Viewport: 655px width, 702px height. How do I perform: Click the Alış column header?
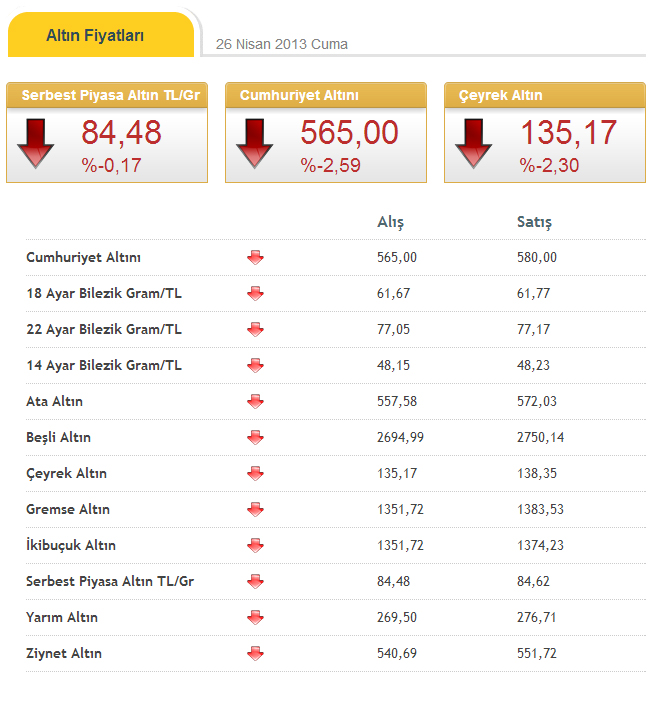pyautogui.click(x=390, y=222)
